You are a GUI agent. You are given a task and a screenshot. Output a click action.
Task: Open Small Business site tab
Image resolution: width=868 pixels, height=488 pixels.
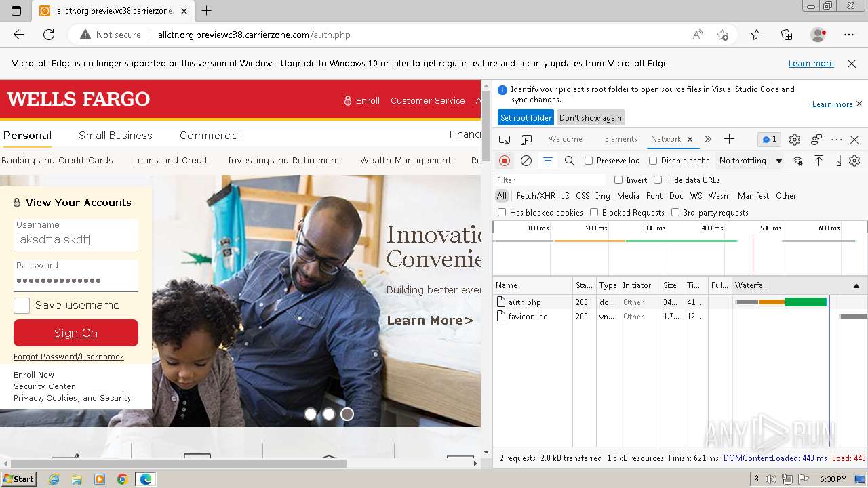pyautogui.click(x=115, y=135)
